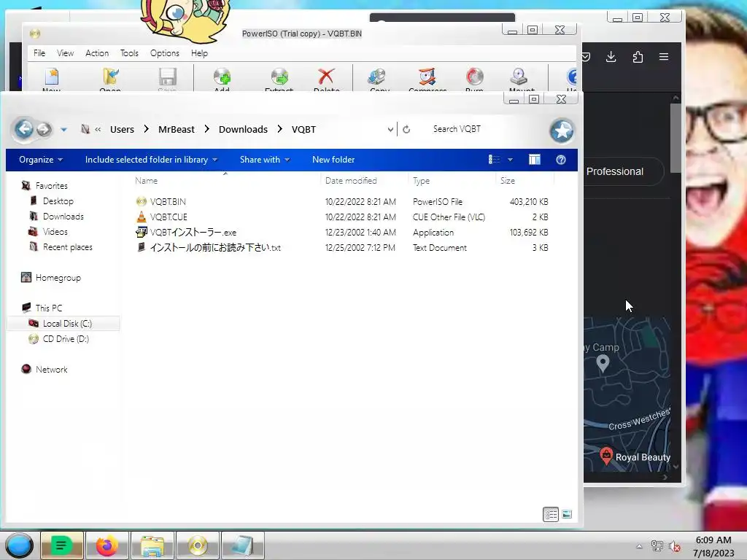The height and width of the screenshot is (560, 747).
Task: Select CD Drive (D:) in navigation pane
Action: click(66, 338)
